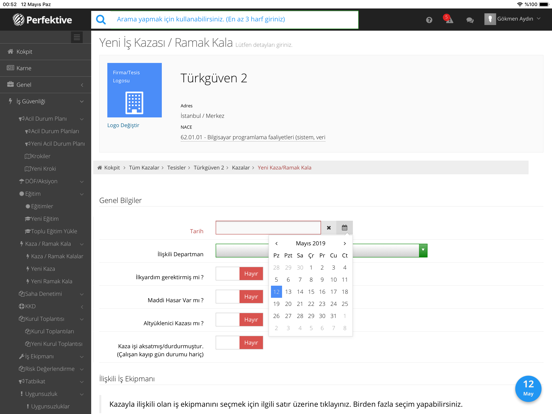Click the Türkgüven 2 breadcrumb link
This screenshot has width=552, height=414.
(209, 168)
